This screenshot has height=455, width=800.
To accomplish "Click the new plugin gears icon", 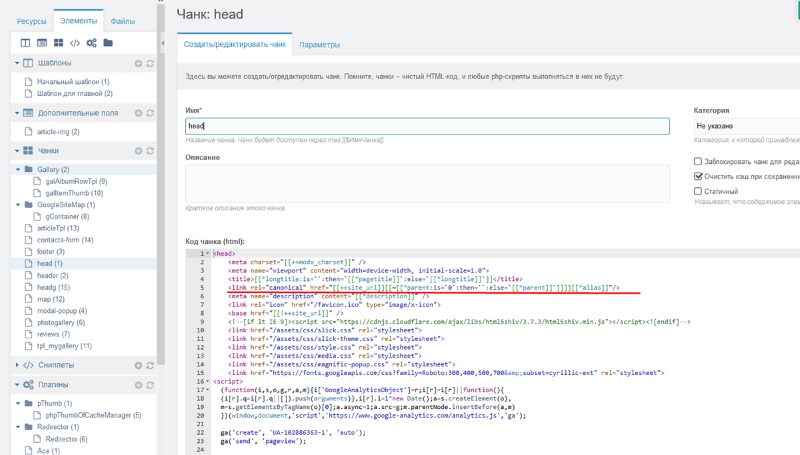I will tap(91, 43).
